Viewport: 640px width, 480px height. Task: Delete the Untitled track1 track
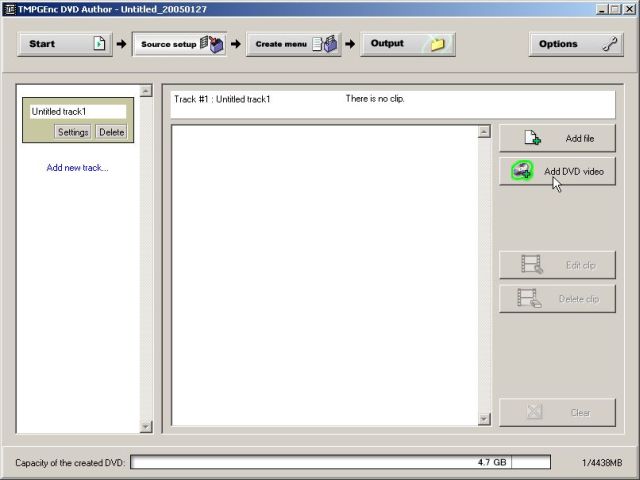(x=111, y=132)
